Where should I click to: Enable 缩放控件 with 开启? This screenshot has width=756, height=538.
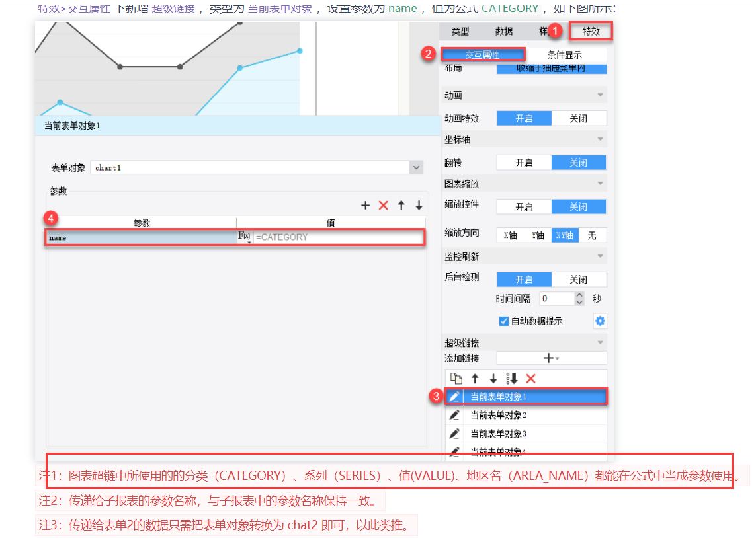(524, 207)
